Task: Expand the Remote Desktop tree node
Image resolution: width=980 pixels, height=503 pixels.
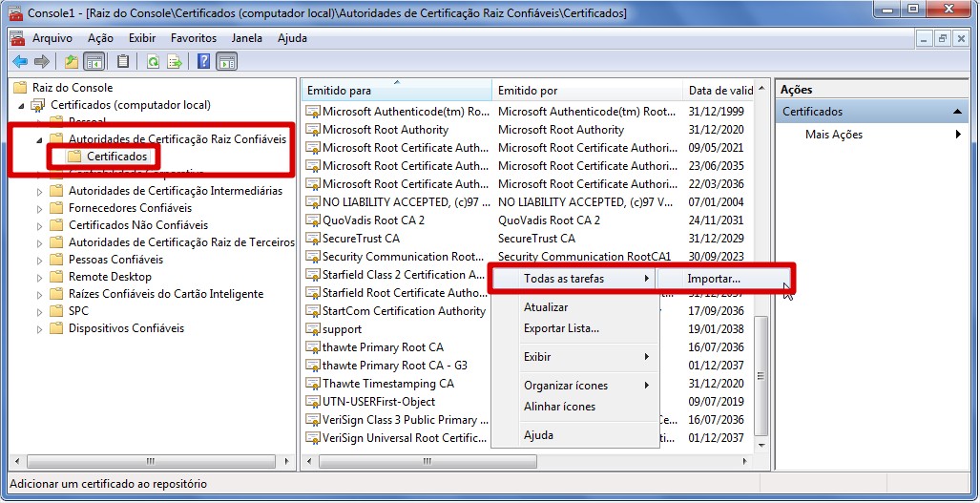Action: (40, 277)
